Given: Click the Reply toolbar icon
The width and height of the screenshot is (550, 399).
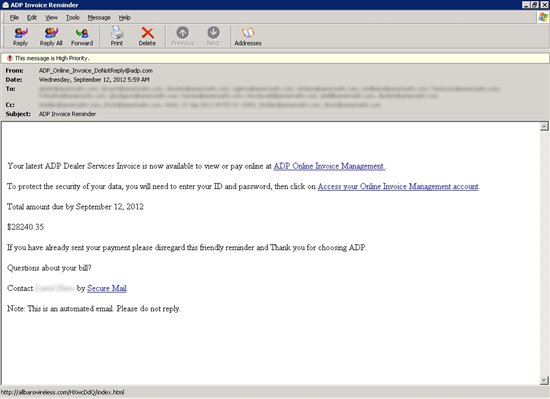Looking at the screenshot, I should tap(20, 36).
